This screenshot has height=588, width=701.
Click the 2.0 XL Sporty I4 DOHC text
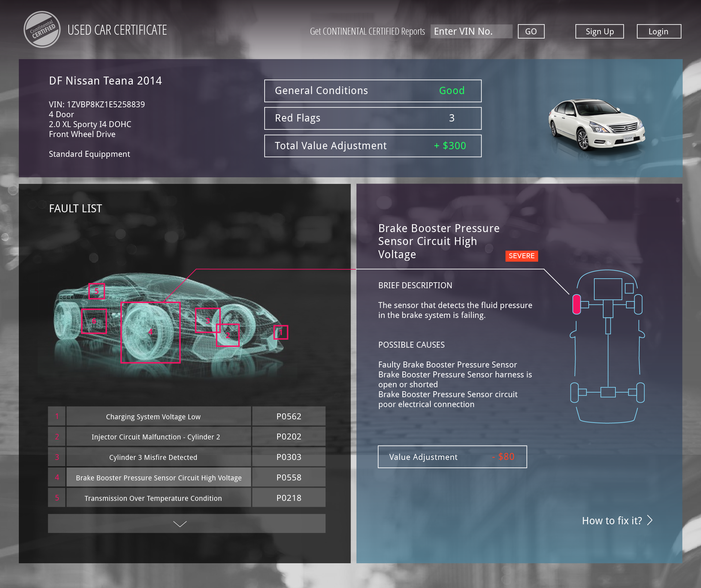pos(90,124)
